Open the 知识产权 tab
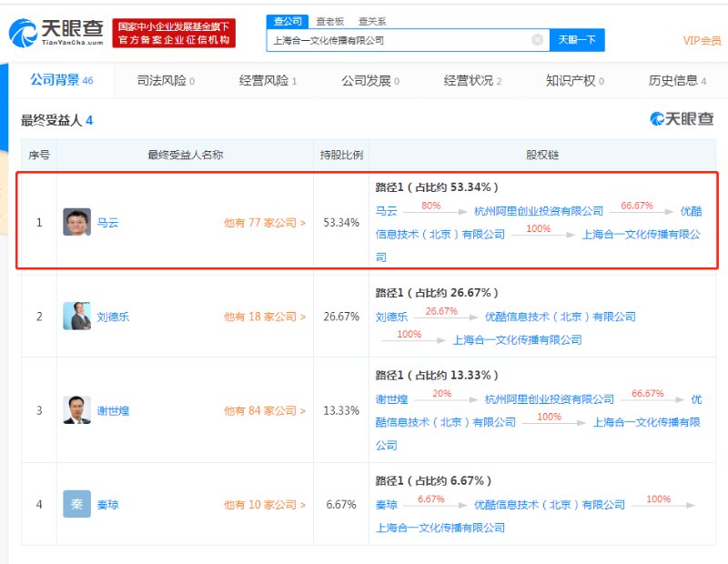 tap(574, 81)
